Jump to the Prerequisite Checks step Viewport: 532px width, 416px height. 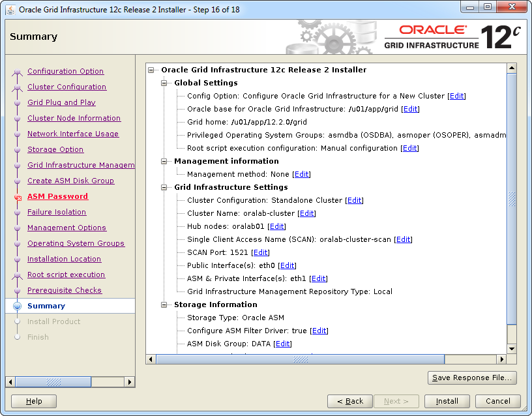click(64, 290)
